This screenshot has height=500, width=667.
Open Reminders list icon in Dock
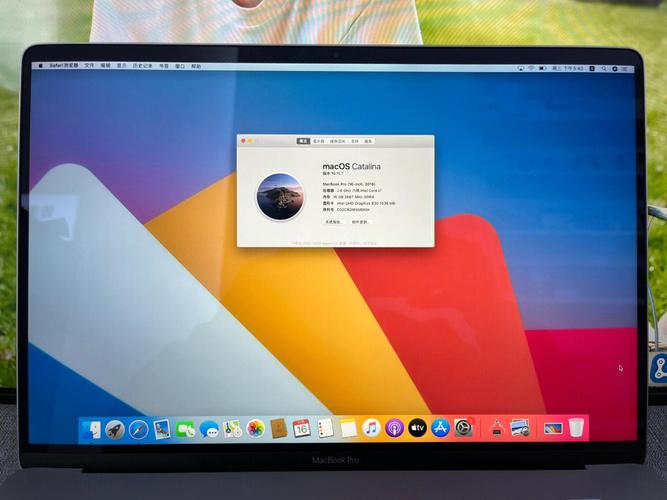tap(325, 428)
